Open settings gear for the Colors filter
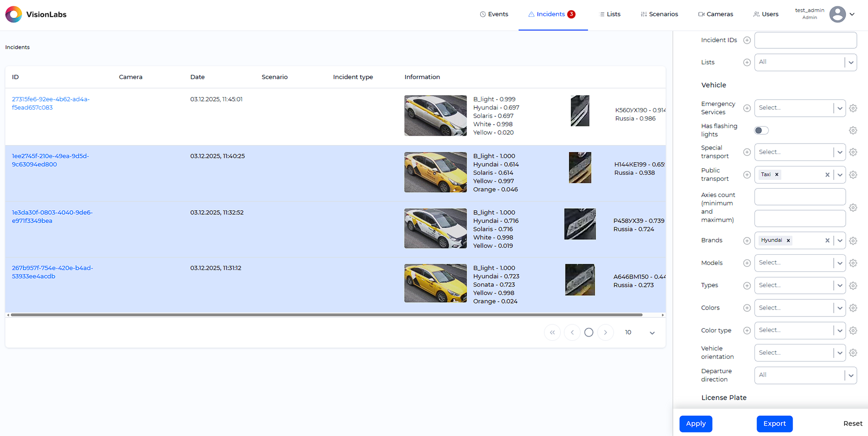The image size is (868, 436). (853, 308)
